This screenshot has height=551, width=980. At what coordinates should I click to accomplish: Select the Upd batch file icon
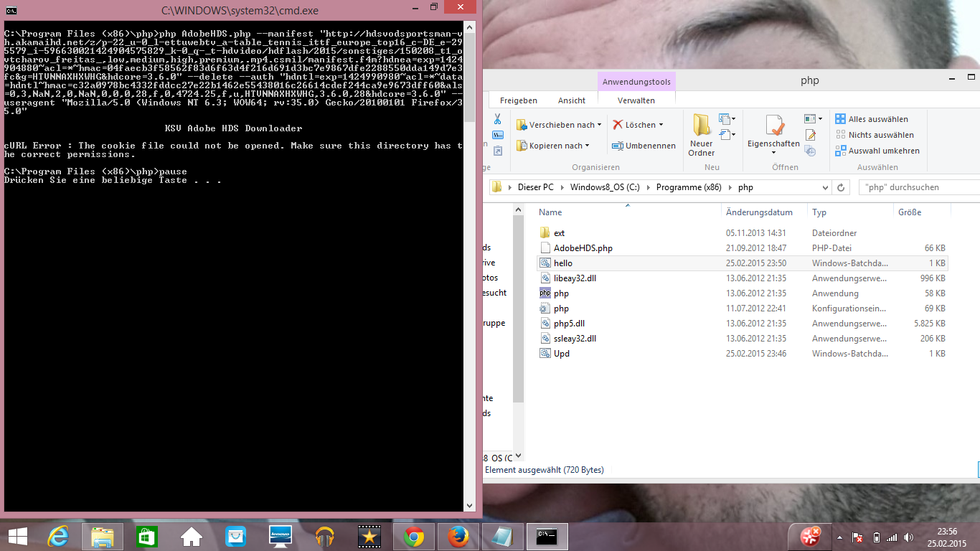[545, 354]
